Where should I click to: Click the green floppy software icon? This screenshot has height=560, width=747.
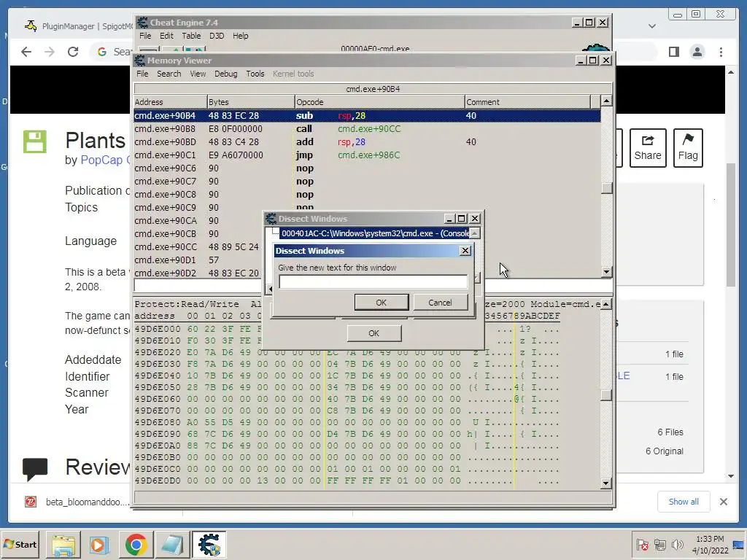click(35, 141)
